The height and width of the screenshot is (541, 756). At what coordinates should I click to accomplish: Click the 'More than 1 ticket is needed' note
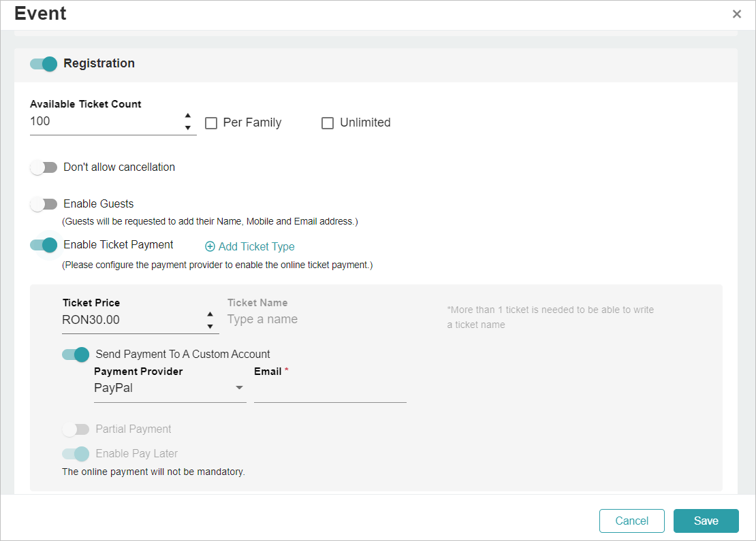pos(550,317)
